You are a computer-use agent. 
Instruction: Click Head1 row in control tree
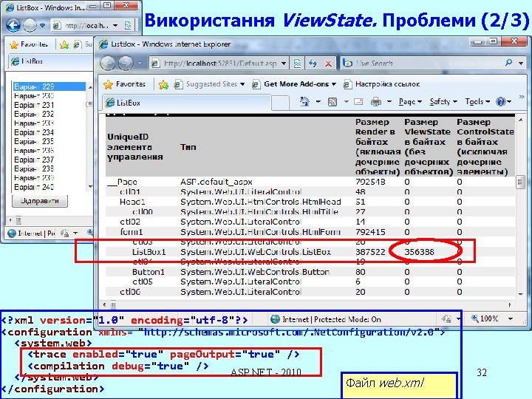(x=310, y=202)
